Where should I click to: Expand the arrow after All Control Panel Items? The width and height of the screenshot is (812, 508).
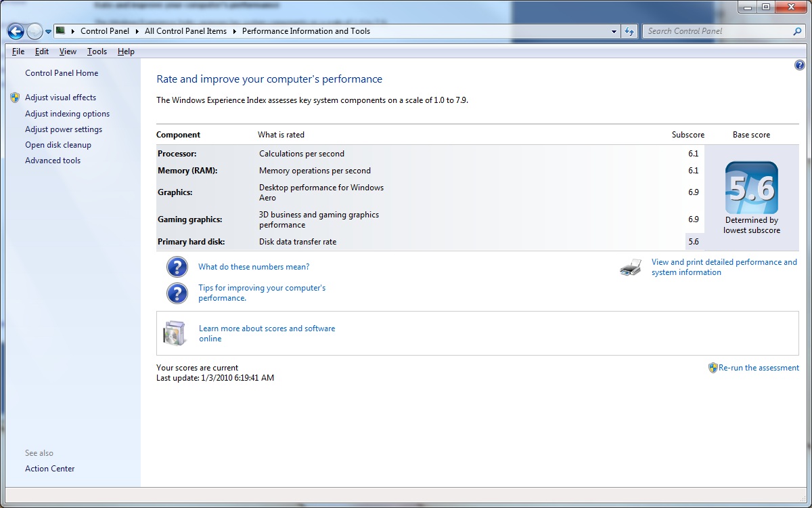click(234, 31)
